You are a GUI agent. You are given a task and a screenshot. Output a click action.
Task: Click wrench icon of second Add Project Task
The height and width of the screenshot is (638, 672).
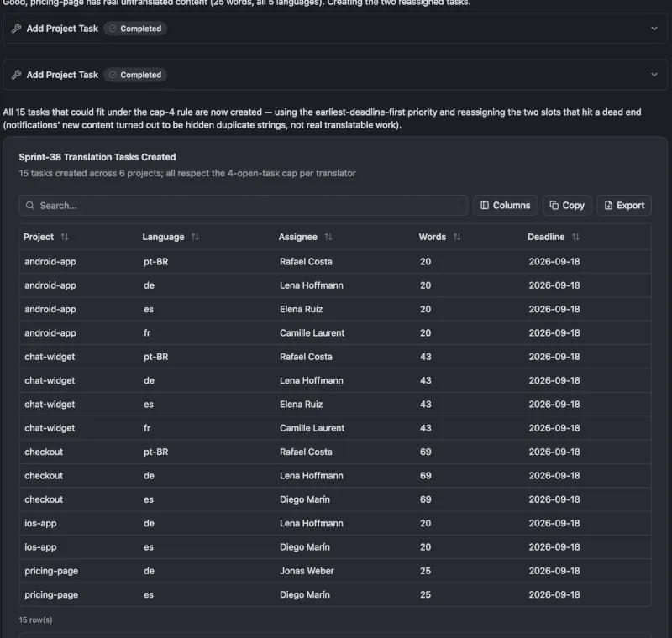coord(16,75)
